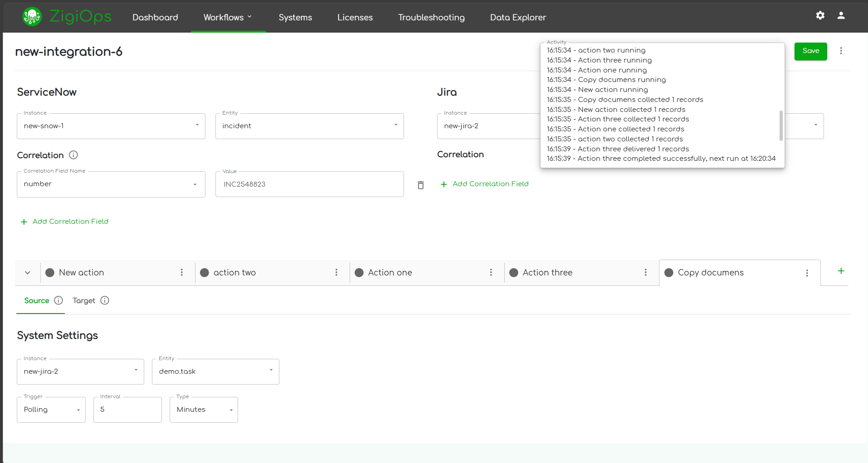Open ServiceNow Entity dropdown incident
868x463 pixels.
(x=310, y=126)
